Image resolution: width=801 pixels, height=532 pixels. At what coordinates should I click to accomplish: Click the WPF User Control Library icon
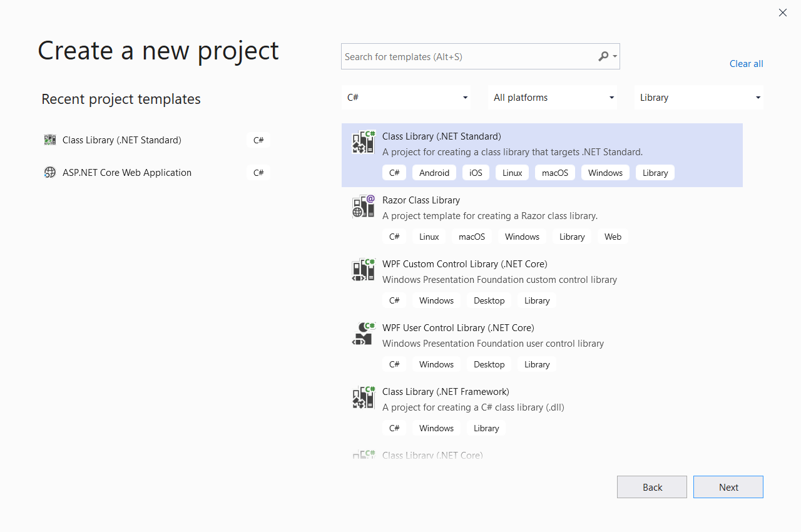[363, 334]
